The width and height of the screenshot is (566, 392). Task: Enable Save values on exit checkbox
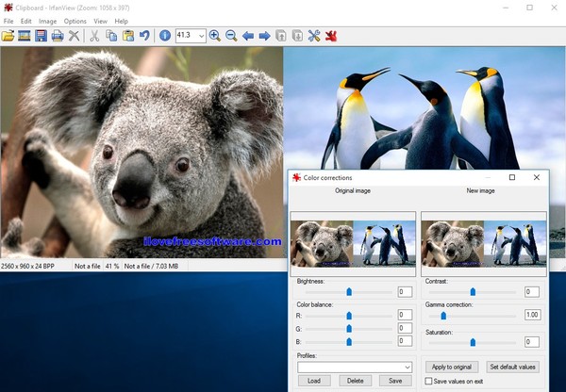[x=428, y=381]
